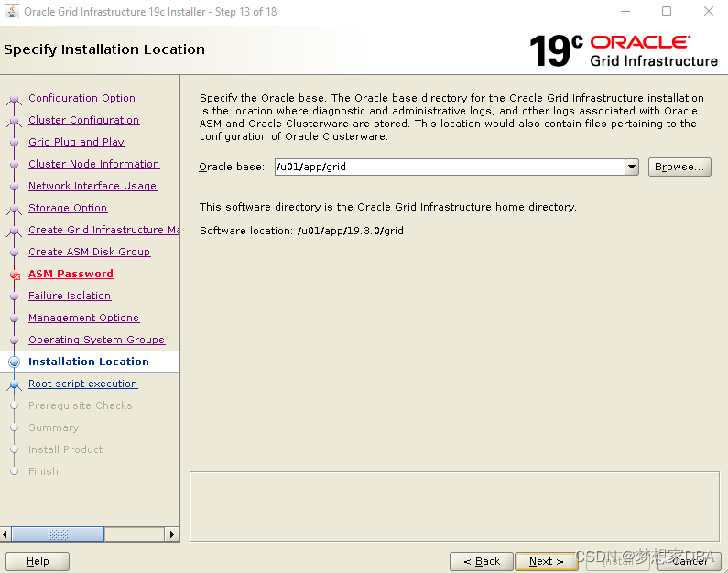Select the Failure Isolation step
728x573 pixels.
pyautogui.click(x=70, y=296)
